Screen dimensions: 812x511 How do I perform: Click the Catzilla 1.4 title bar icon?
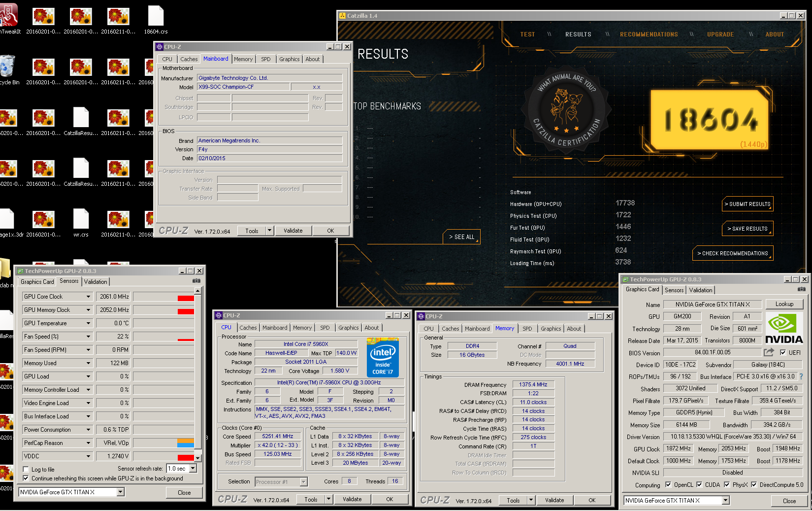tap(342, 16)
